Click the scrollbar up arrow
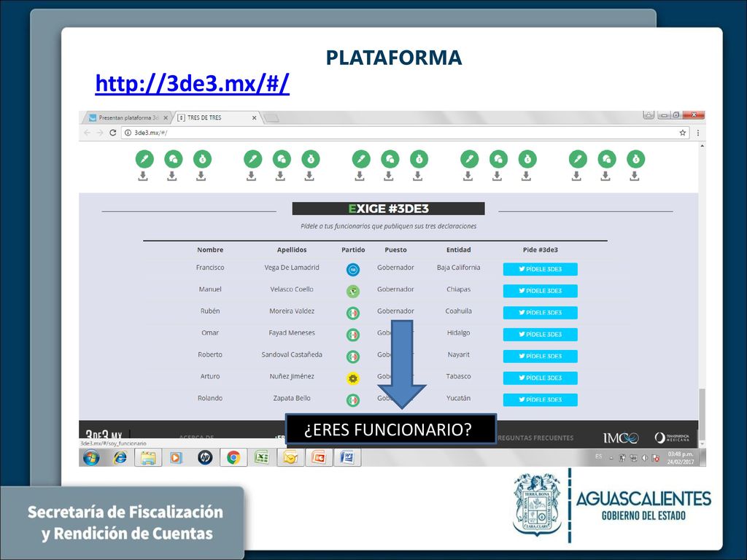Image resolution: width=747 pixels, height=560 pixels. [702, 146]
